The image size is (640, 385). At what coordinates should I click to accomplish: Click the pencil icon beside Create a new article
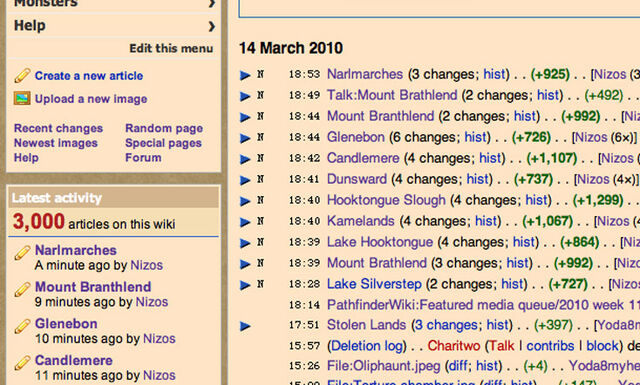click(22, 76)
